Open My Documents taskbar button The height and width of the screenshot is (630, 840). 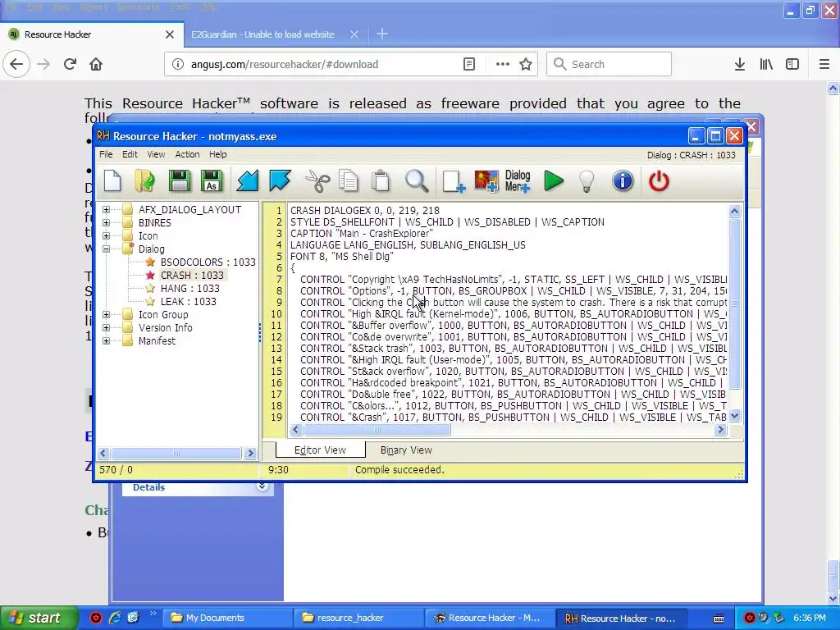tap(228, 618)
